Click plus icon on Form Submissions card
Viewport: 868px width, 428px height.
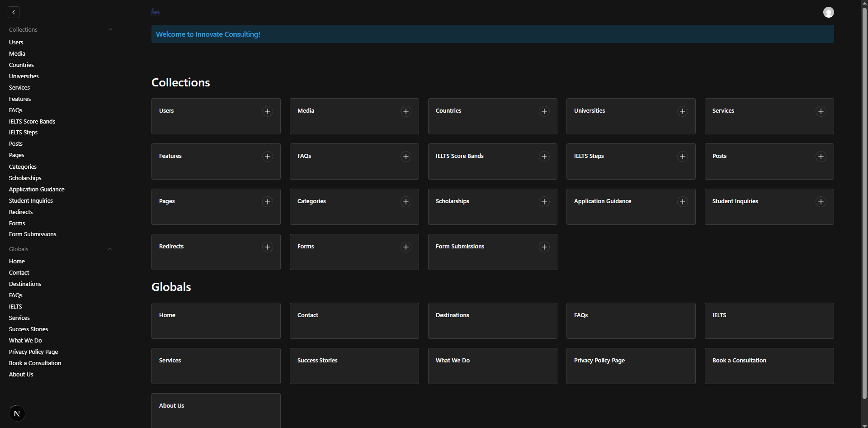click(544, 247)
